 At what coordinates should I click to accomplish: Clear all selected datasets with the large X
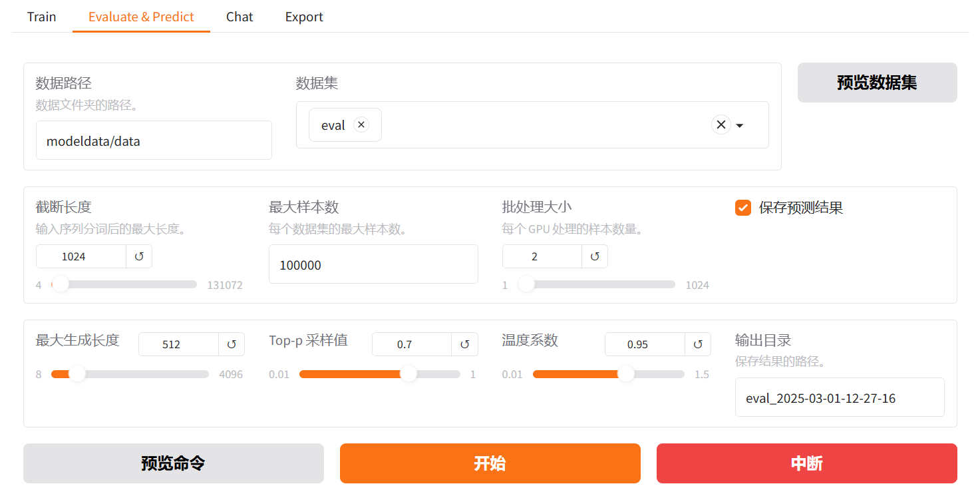[x=721, y=125]
